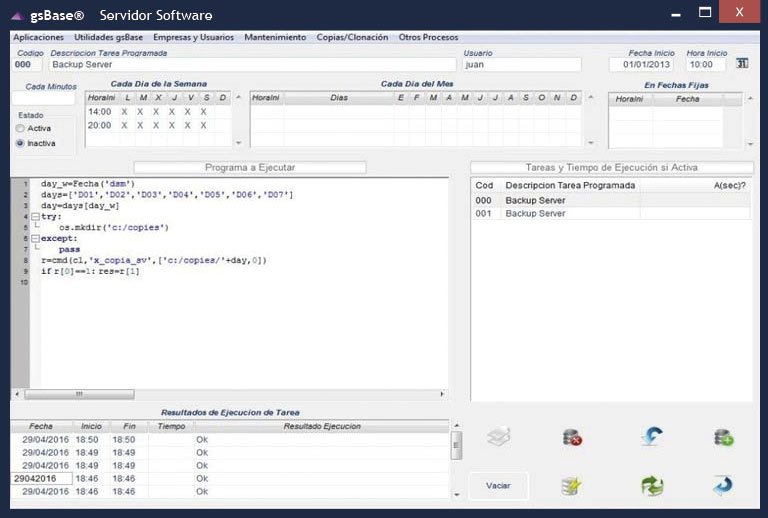This screenshot has width=768, height=518.
Task: Click the Tareas y Tiempo de Ejecución header
Action: pyautogui.click(x=612, y=167)
